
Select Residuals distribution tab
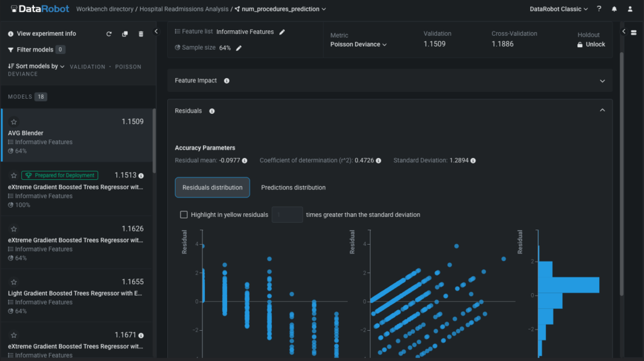point(213,187)
